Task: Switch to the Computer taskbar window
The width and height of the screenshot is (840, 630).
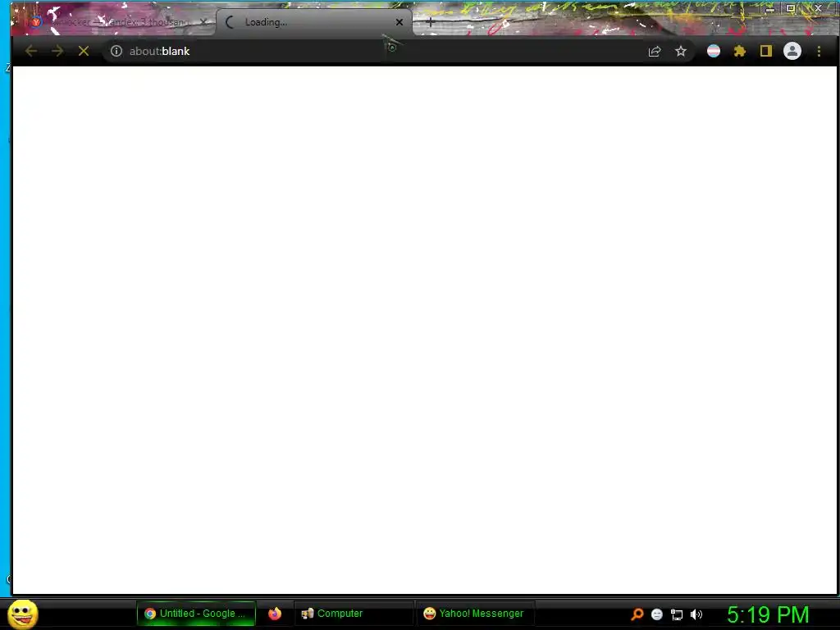Action: 354,614
